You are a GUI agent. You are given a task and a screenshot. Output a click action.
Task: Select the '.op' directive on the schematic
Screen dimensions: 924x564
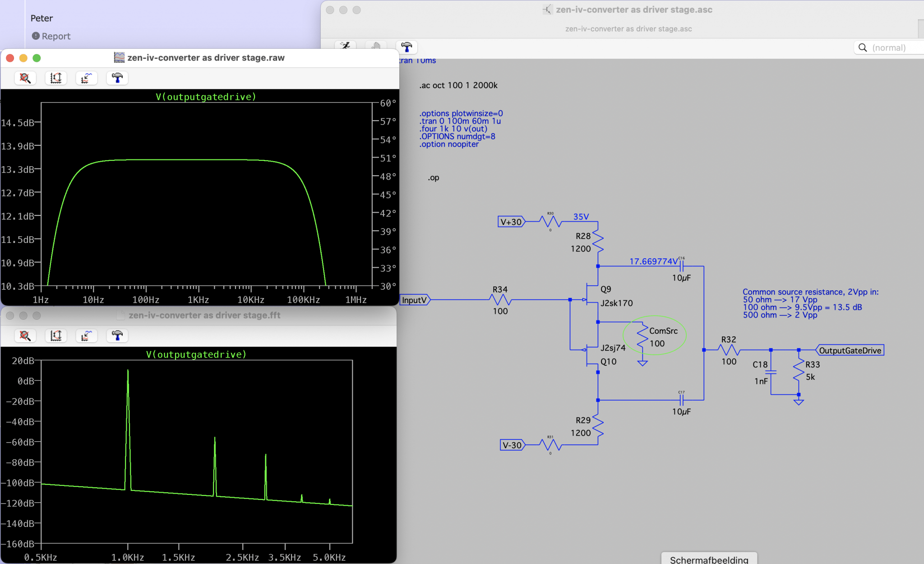434,177
